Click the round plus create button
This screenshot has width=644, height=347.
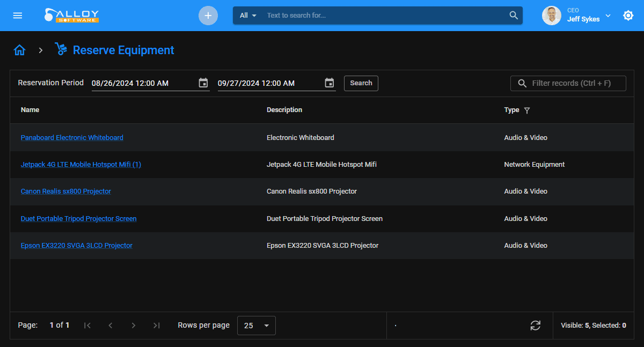[x=208, y=16]
